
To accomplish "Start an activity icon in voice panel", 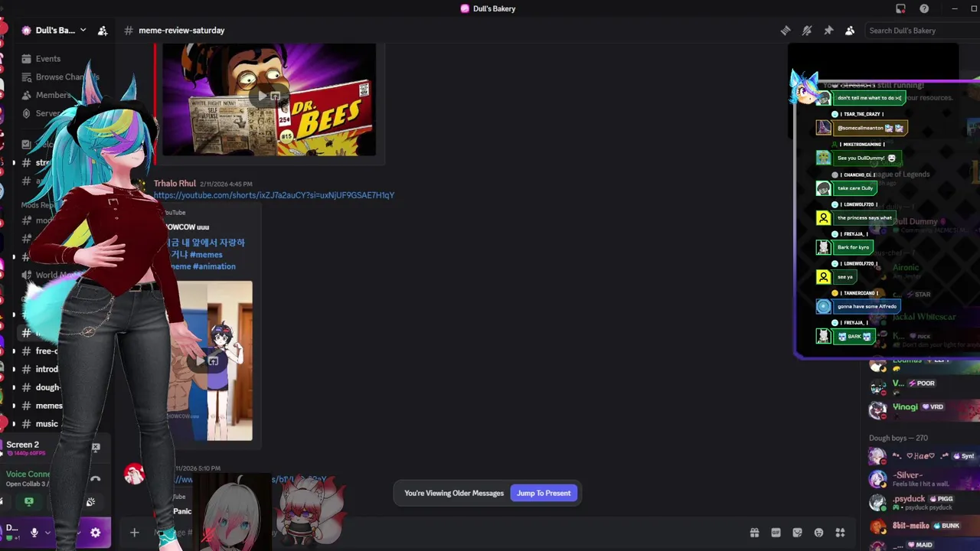I will [x=90, y=502].
